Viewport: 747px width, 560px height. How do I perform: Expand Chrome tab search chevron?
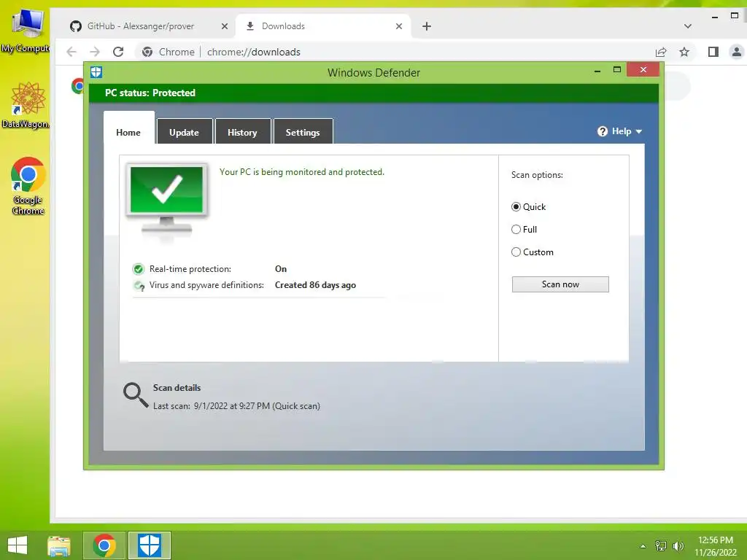point(687,26)
